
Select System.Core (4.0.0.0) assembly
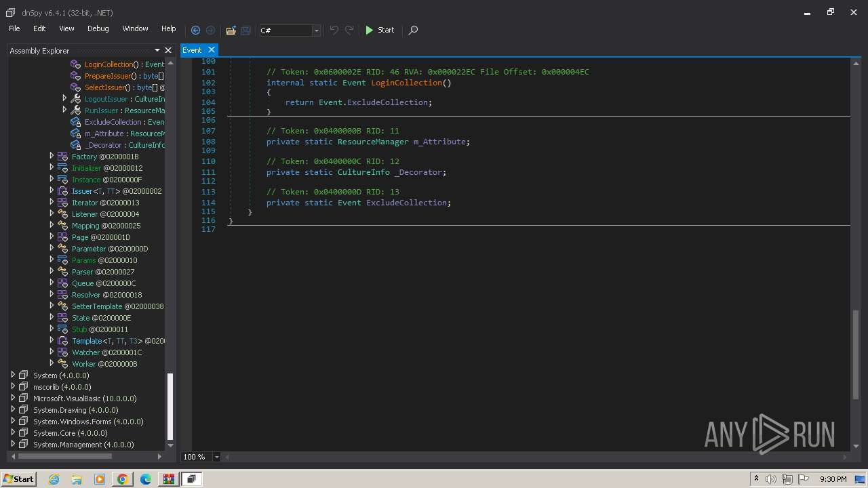click(70, 433)
